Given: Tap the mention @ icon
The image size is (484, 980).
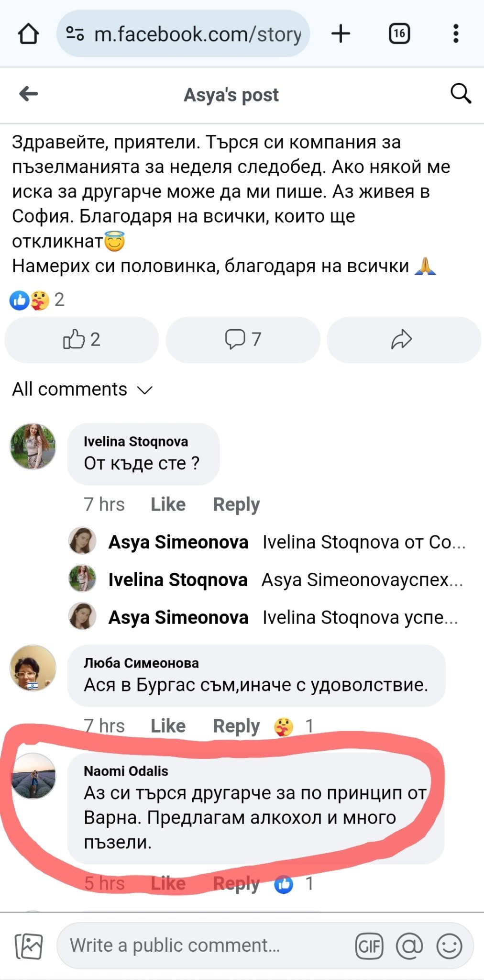Looking at the screenshot, I should point(409,946).
